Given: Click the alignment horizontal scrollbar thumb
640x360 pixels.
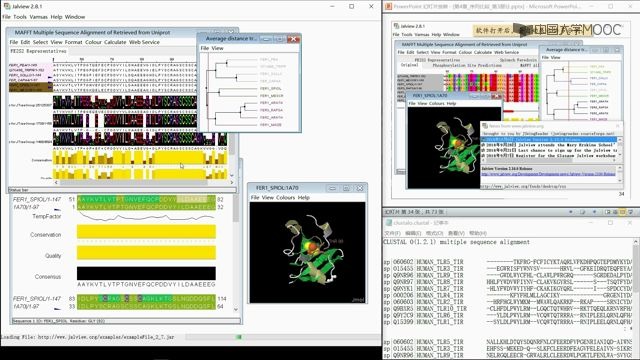Looking at the screenshot, I should tap(135, 182).
